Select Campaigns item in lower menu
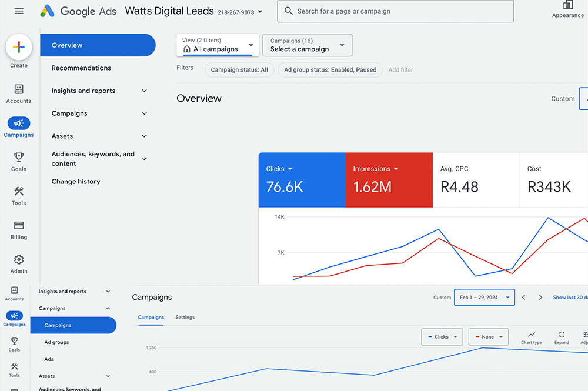The width and height of the screenshot is (588, 391). point(73,325)
